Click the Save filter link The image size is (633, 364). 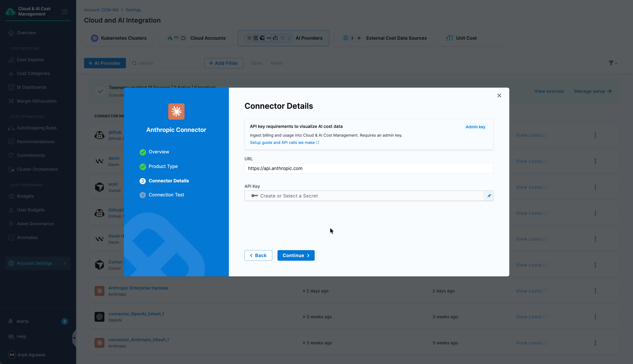click(256, 63)
